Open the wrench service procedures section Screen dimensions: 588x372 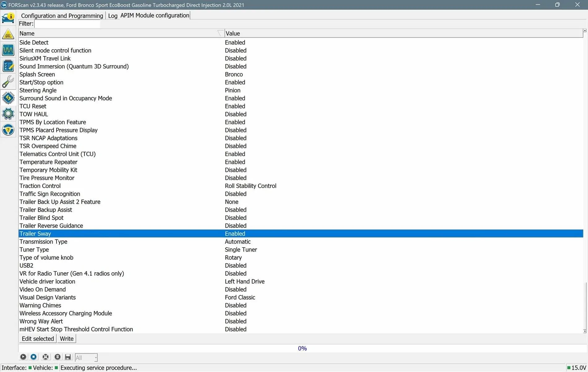[x=8, y=82]
